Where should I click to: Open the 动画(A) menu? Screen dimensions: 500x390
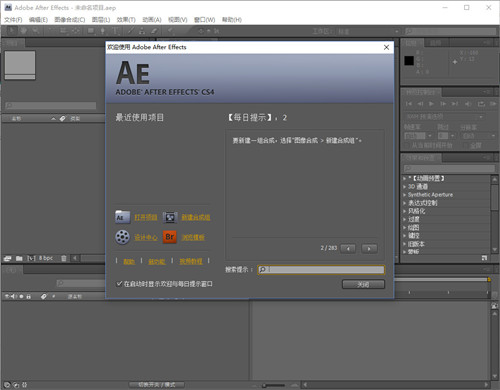152,20
